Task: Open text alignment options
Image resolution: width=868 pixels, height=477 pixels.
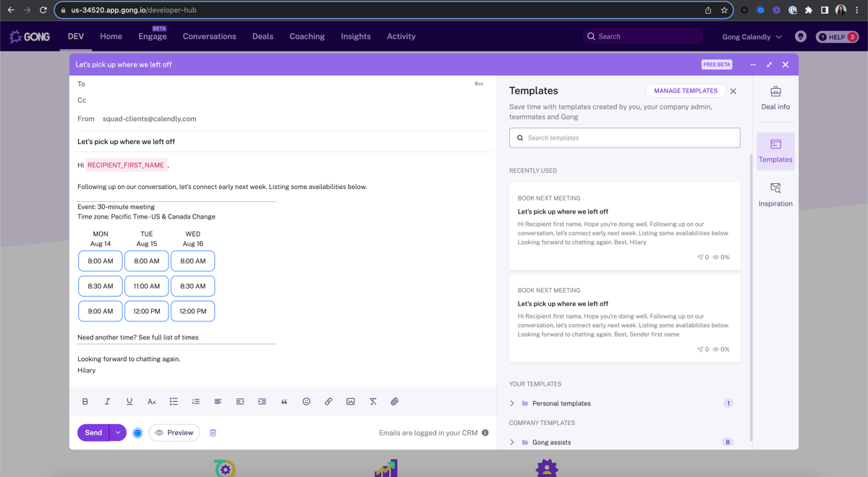Action: pyautogui.click(x=218, y=402)
